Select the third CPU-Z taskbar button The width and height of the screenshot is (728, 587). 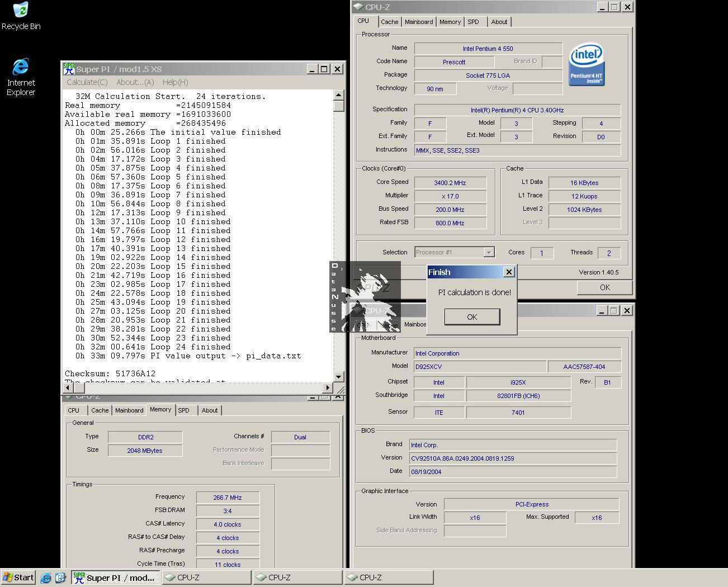tap(389, 577)
